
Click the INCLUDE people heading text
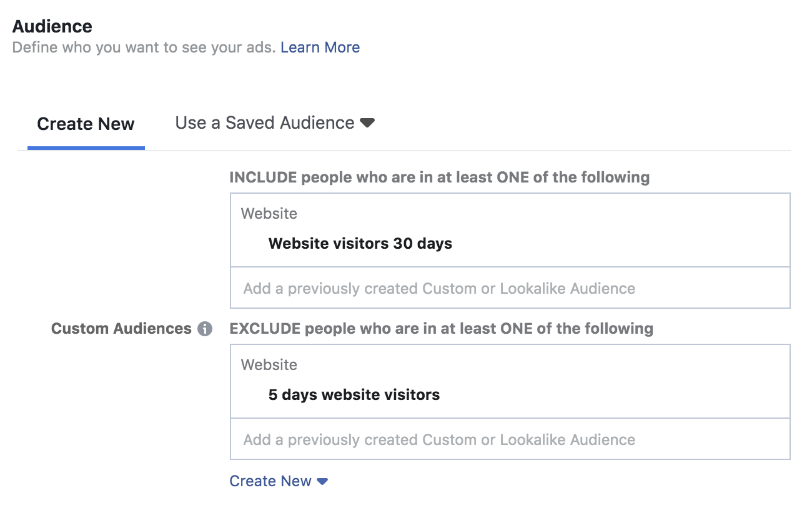(x=440, y=177)
